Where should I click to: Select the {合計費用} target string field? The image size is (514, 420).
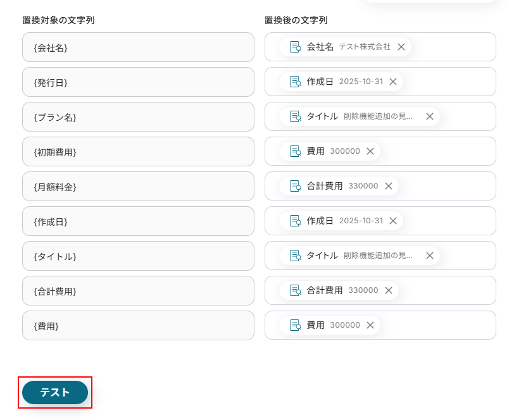click(138, 291)
